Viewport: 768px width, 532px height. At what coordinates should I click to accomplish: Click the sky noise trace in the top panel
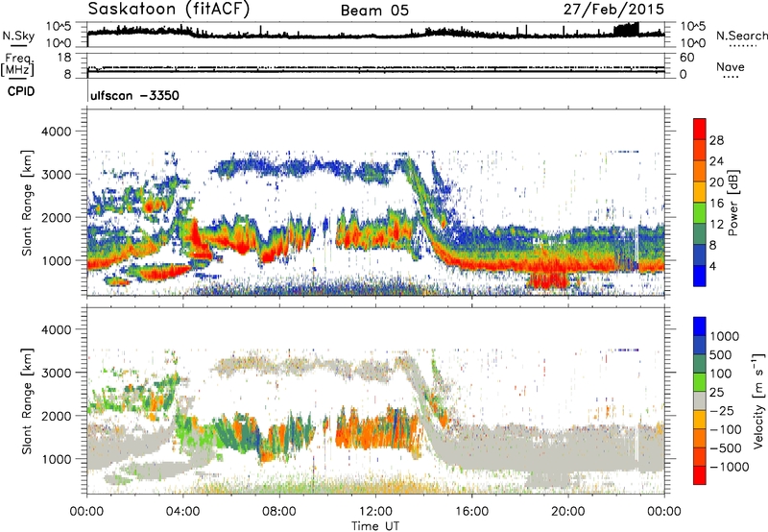[375, 34]
